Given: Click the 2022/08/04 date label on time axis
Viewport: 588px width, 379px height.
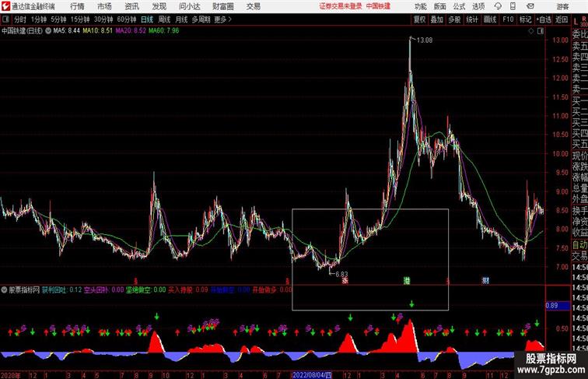Looking at the screenshot, I should click(312, 375).
